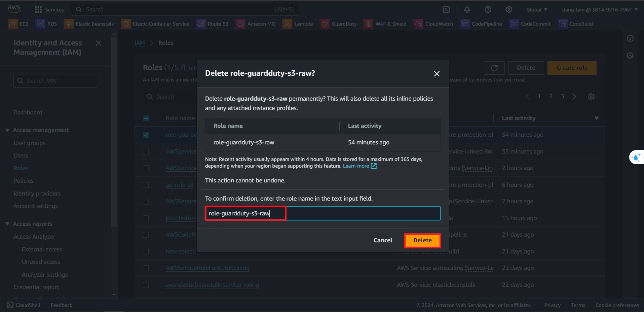Open the Services grid menu
The width and height of the screenshot is (644, 312).
(49, 9)
